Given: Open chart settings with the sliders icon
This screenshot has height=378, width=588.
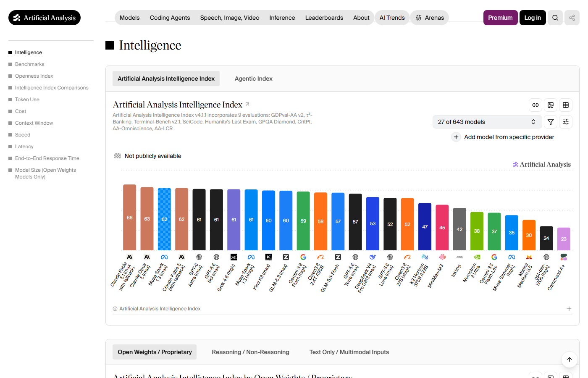Looking at the screenshot, I should (x=566, y=122).
